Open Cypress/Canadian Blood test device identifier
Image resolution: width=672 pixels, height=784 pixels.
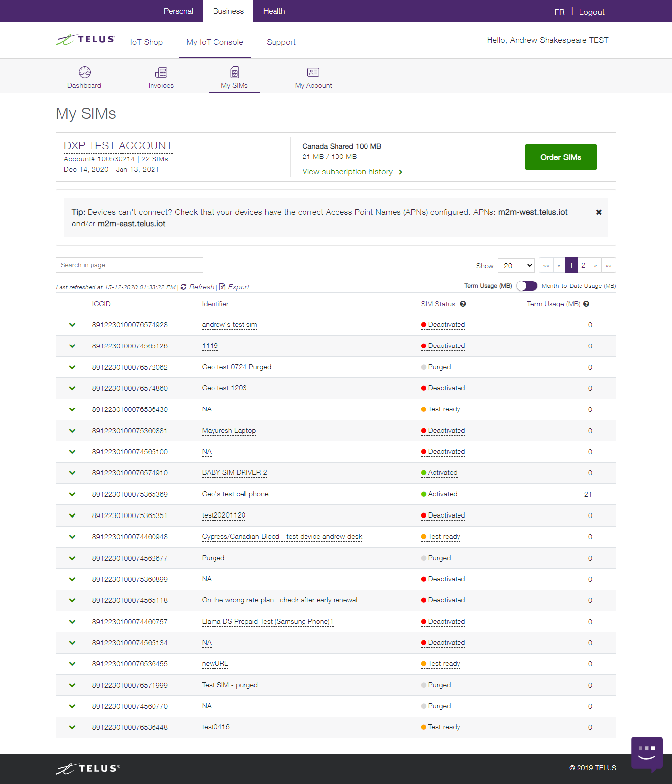point(282,537)
